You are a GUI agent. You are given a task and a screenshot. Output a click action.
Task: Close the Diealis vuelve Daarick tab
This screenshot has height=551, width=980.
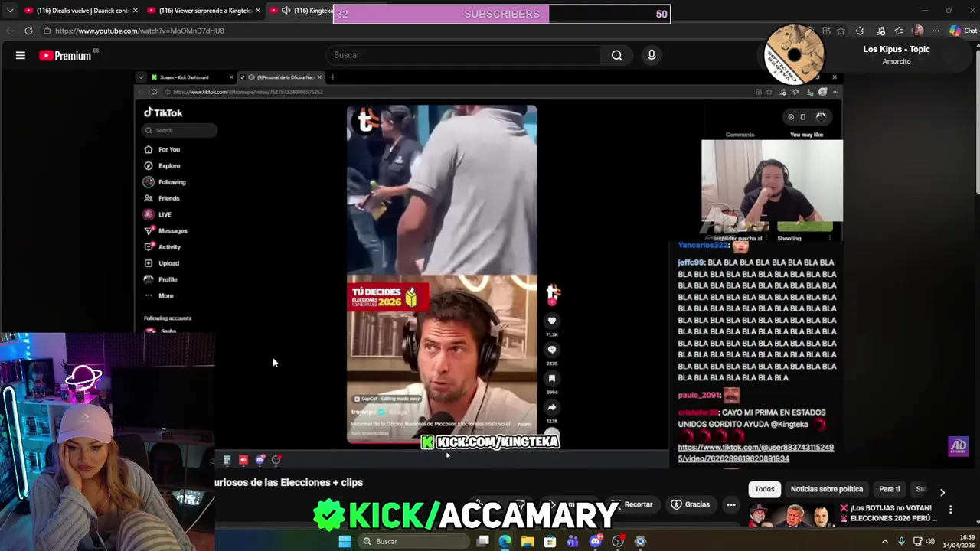[x=135, y=11]
